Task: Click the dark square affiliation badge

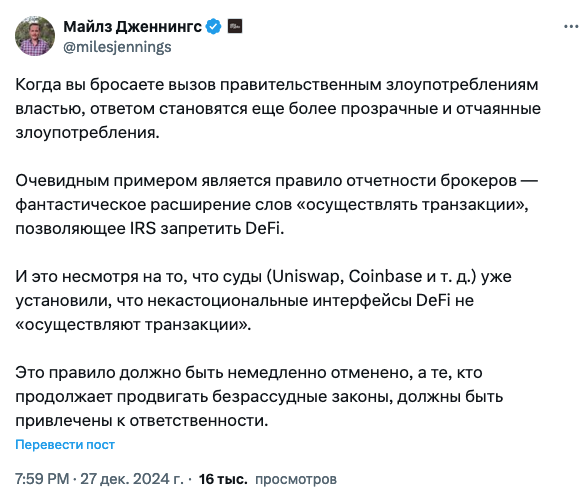Action: pos(235,26)
